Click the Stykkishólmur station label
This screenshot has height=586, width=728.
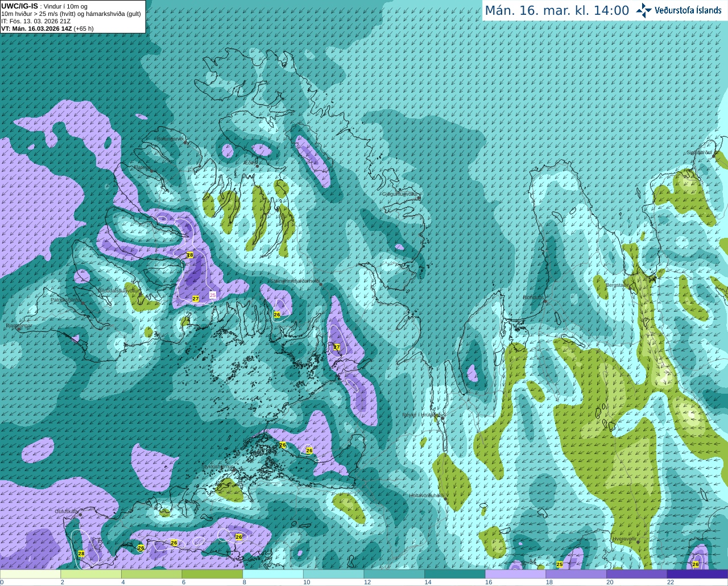217,467
